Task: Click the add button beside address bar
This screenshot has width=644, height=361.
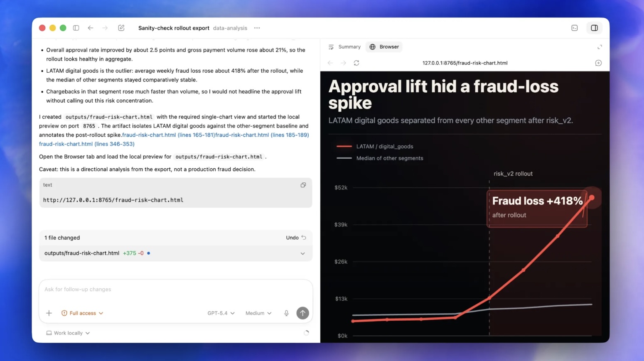Action: coord(598,63)
